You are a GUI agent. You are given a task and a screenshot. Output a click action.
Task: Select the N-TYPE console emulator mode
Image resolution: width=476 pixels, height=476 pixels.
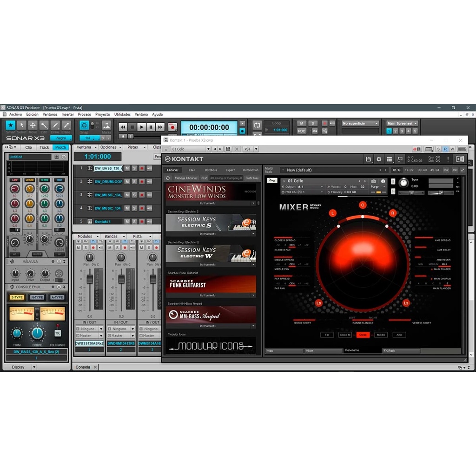tap(37, 297)
